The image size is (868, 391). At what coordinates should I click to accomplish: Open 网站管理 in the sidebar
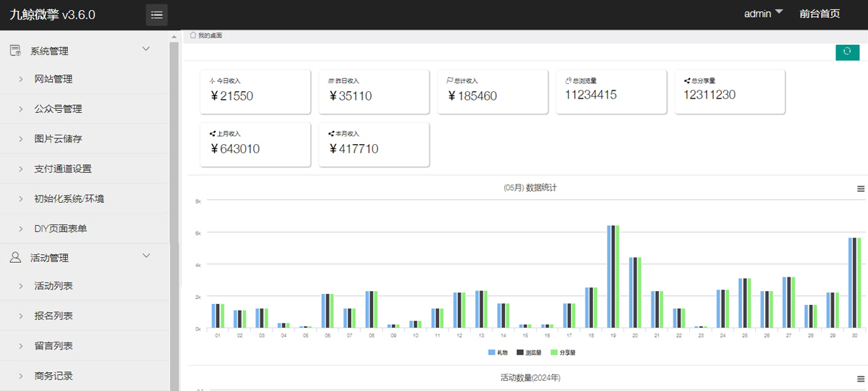click(54, 79)
